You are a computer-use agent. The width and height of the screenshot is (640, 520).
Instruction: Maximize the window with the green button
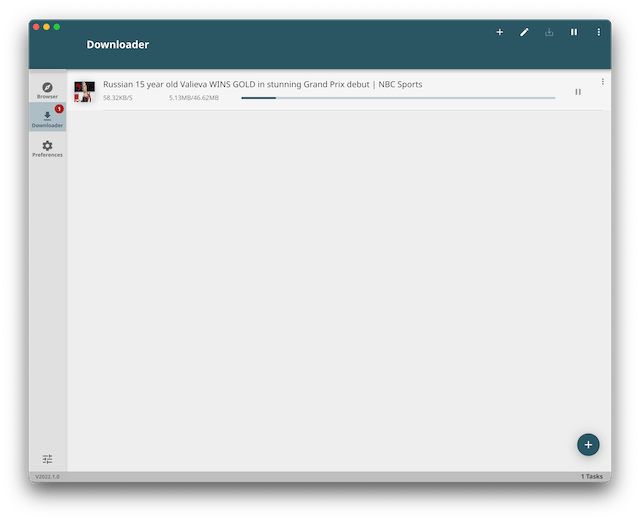[x=57, y=27]
